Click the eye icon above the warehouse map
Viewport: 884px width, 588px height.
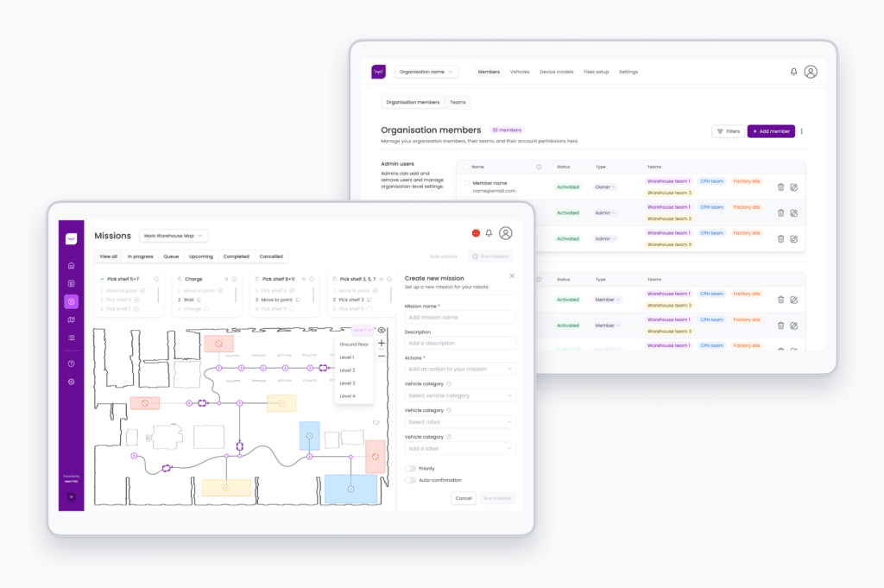pyautogui.click(x=382, y=330)
